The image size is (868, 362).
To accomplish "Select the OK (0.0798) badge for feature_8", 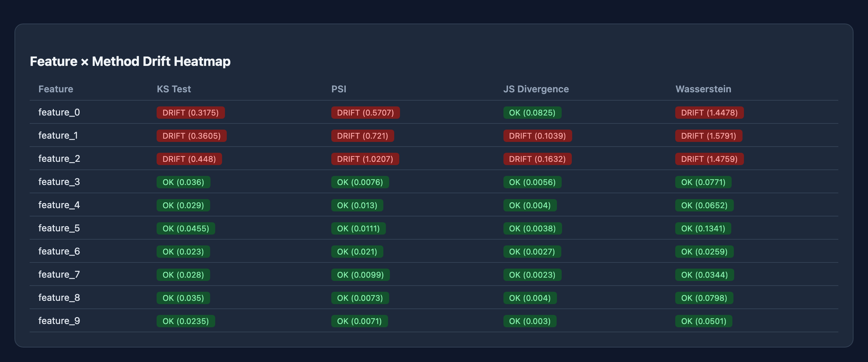I will [x=704, y=298].
